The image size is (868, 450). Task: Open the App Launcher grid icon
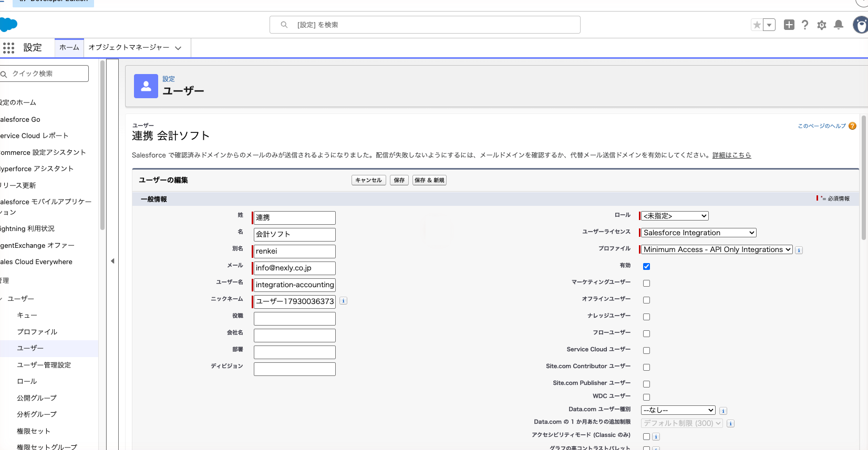pos(8,48)
